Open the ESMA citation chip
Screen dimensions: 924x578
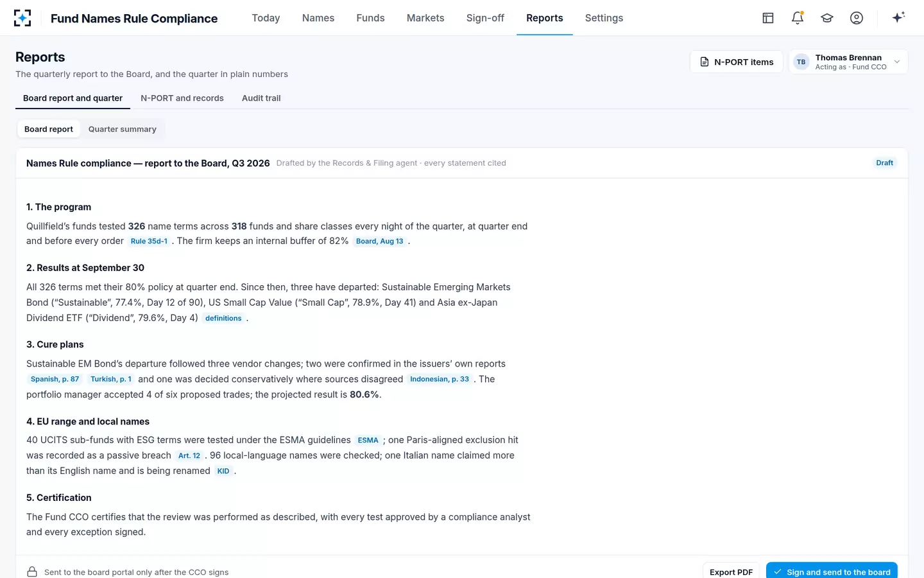tap(368, 441)
